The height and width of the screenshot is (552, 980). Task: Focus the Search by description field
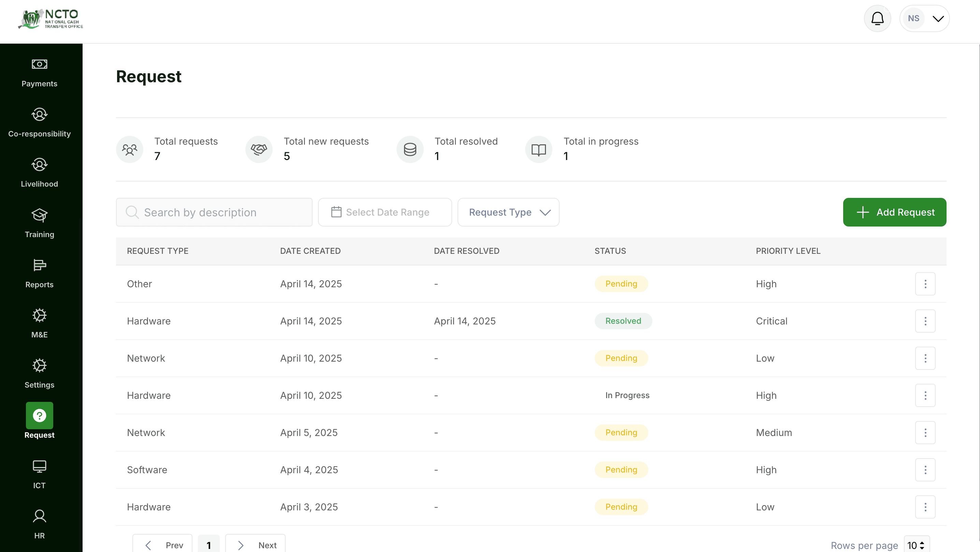[214, 212]
